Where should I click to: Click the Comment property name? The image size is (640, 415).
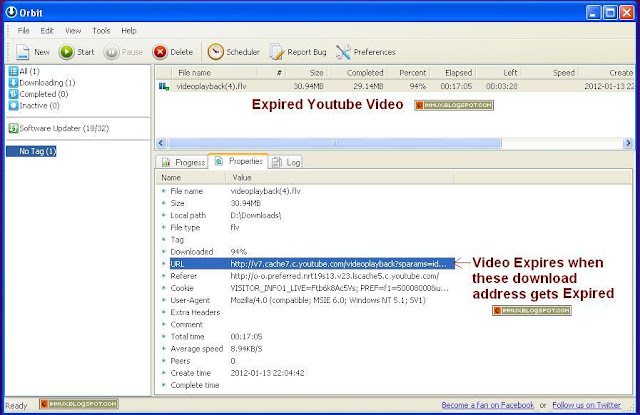click(x=187, y=325)
